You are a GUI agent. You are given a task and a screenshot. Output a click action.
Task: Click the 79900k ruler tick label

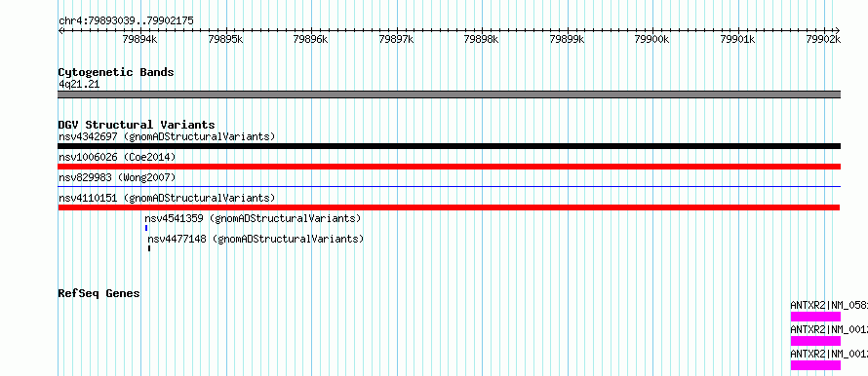652,39
